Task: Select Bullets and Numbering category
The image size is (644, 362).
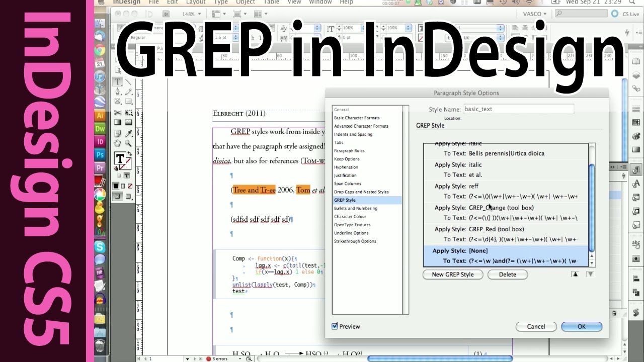Action: tap(355, 208)
